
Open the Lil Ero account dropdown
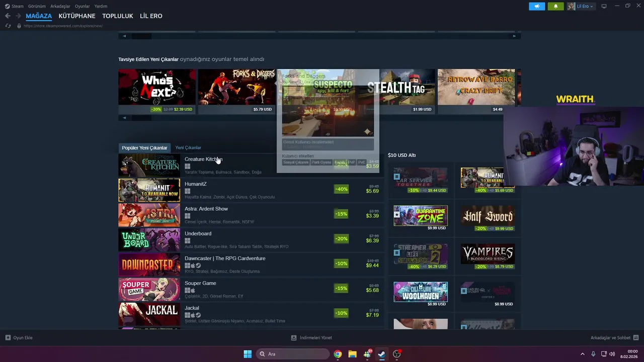[581, 6]
